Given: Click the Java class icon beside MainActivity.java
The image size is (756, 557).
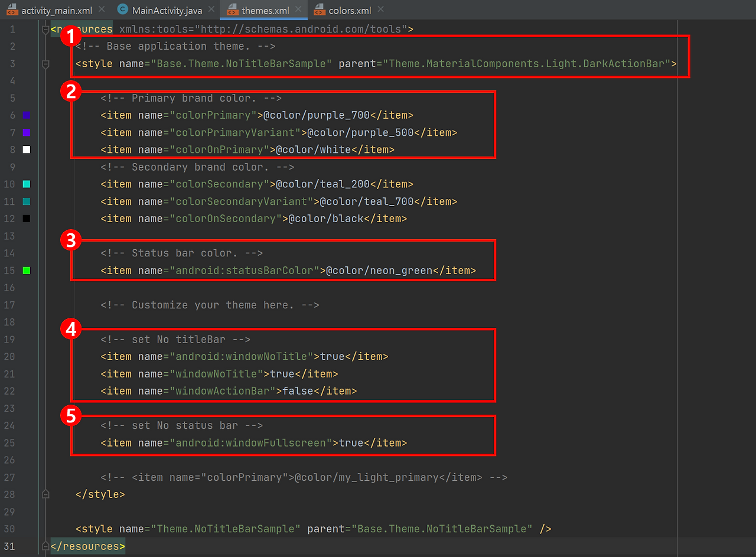Looking at the screenshot, I should [122, 9].
